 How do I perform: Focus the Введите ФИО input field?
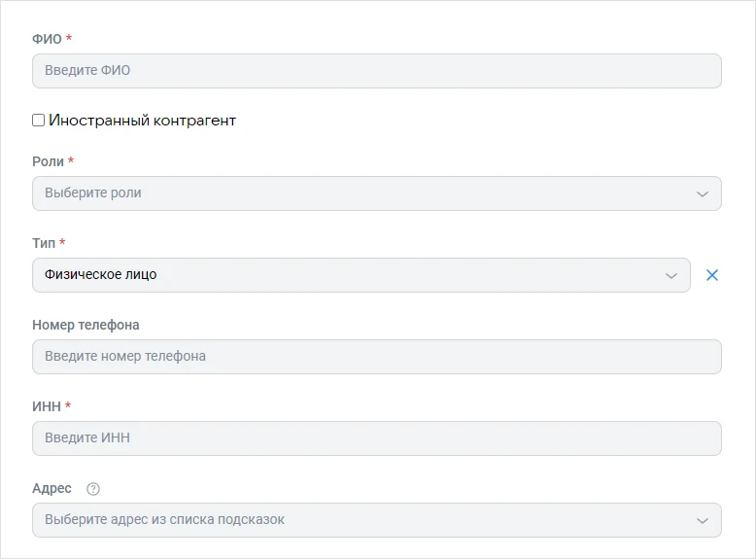point(377,71)
